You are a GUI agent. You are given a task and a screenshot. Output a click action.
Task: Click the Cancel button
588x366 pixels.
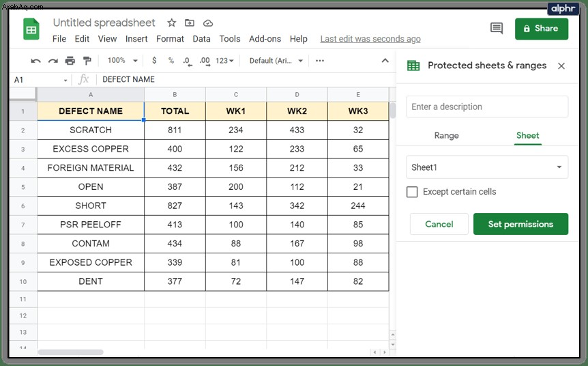click(x=439, y=224)
